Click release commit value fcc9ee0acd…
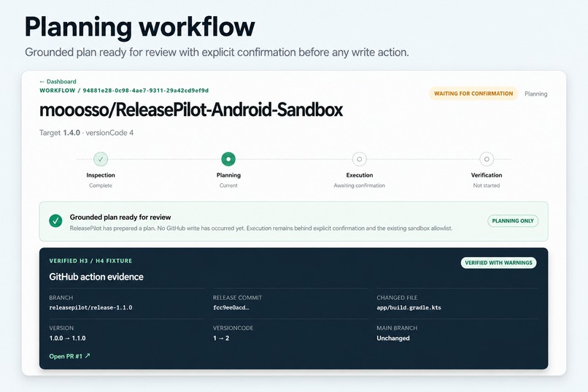588x392 pixels. coord(231,307)
